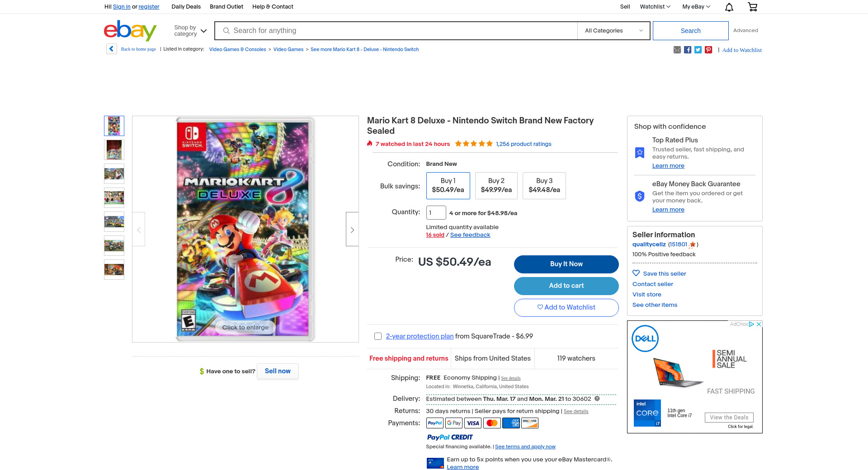The height and width of the screenshot is (470, 868).
Task: Close the Dell advertisement
Action: click(759, 324)
